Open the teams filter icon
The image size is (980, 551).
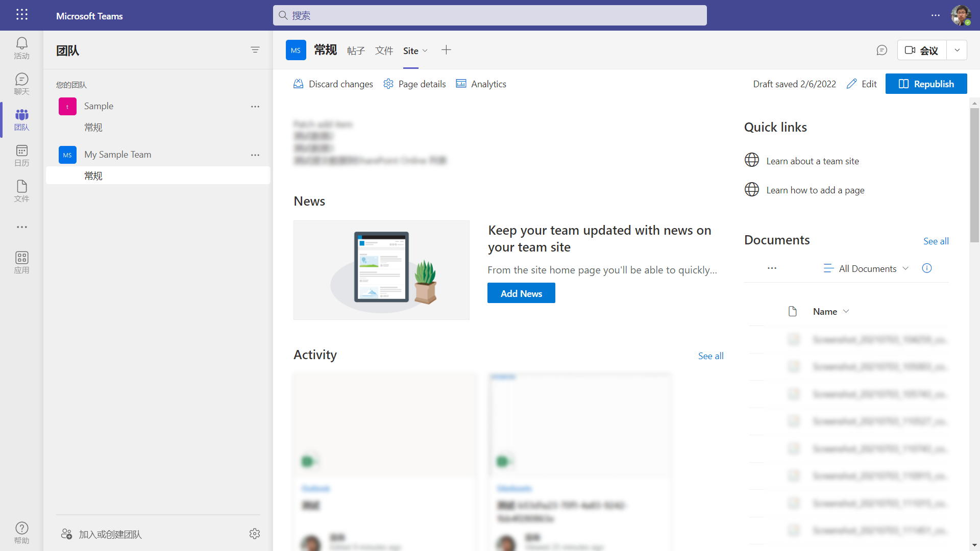255,50
